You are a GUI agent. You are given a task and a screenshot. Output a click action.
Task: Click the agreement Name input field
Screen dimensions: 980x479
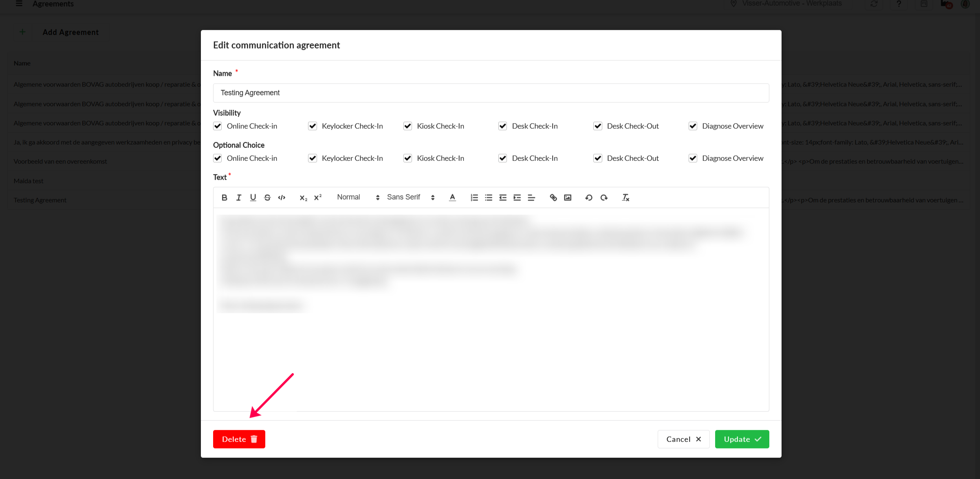pyautogui.click(x=491, y=93)
